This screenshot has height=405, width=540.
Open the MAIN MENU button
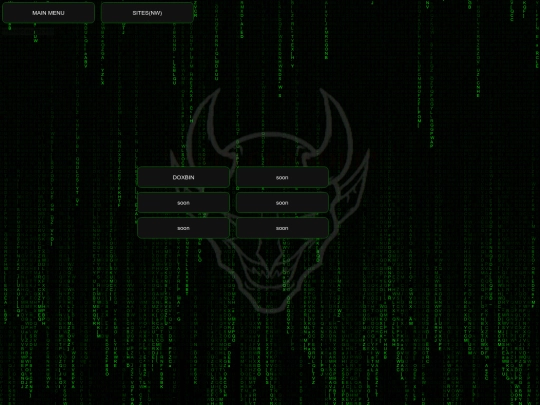click(48, 13)
